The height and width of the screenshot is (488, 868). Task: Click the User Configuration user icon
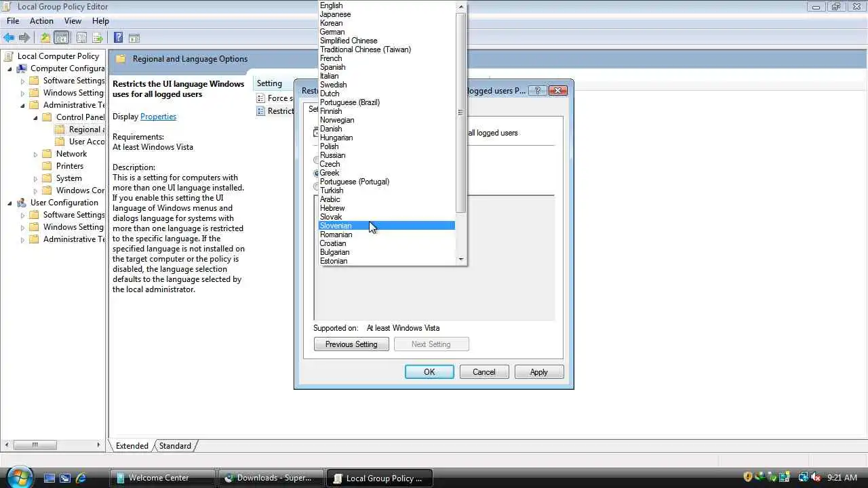pos(22,203)
